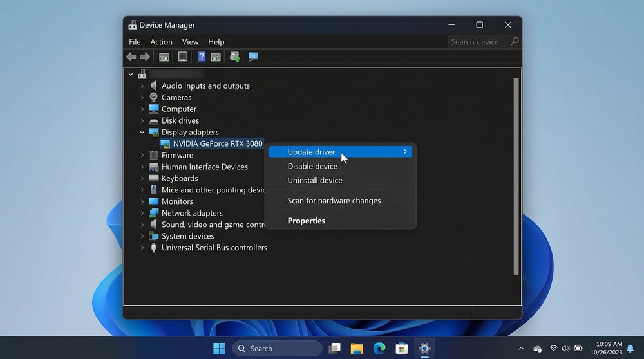Click the Monitors category icon
The image size is (644, 359).
click(154, 201)
